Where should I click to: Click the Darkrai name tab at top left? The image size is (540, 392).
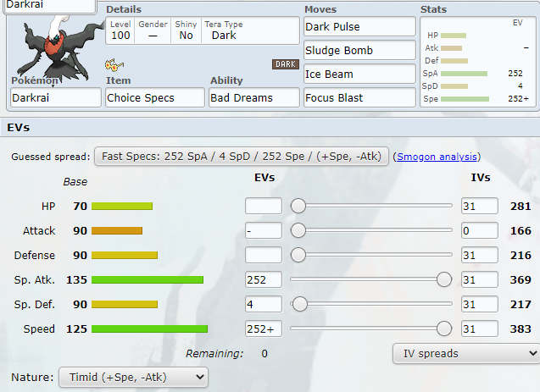coord(49,6)
